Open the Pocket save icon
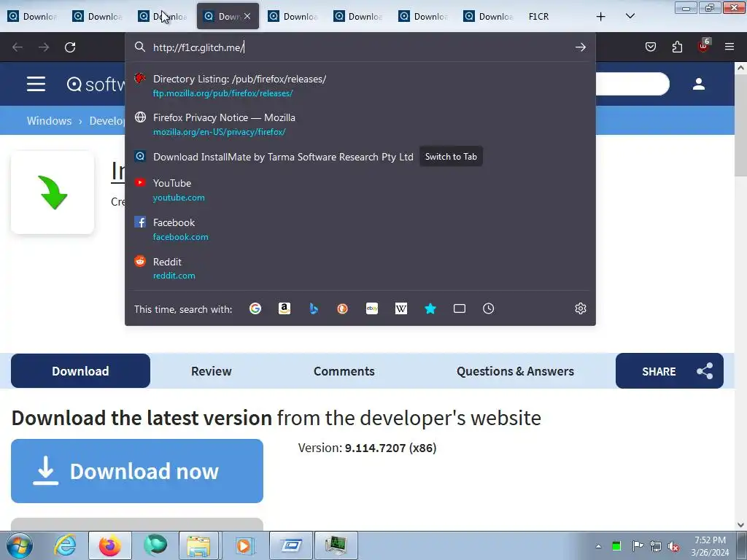Viewport: 747px width, 560px height. 650,47
